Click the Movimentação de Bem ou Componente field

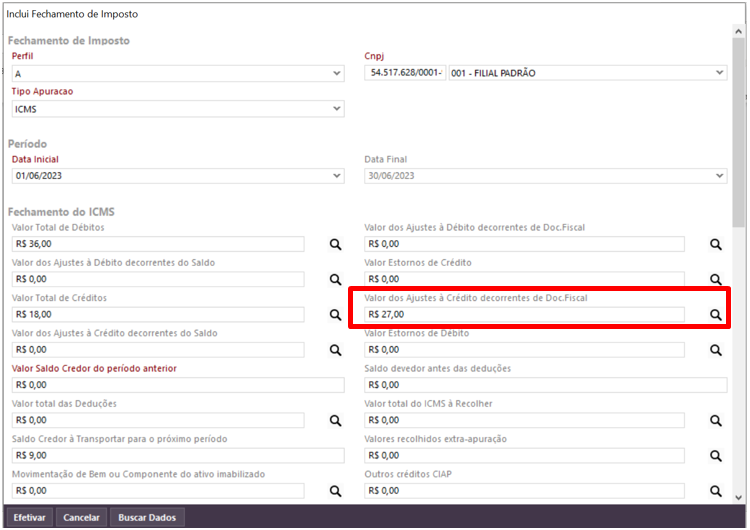pos(158,491)
